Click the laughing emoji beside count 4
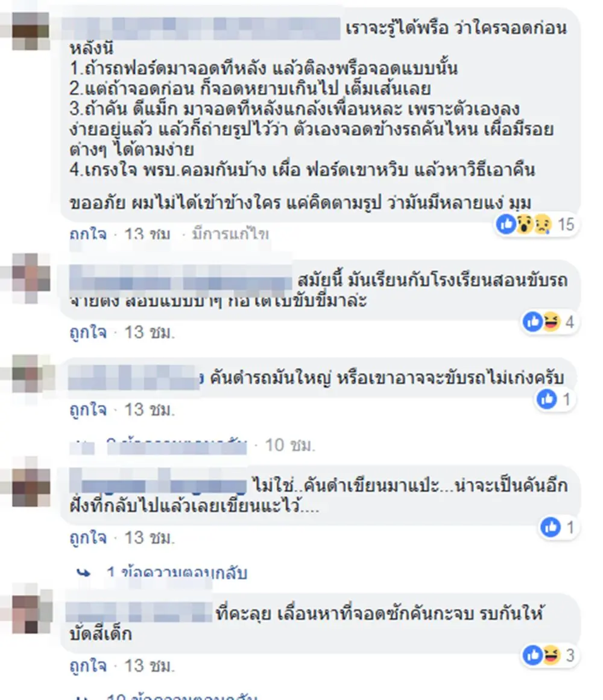 [551, 322]
